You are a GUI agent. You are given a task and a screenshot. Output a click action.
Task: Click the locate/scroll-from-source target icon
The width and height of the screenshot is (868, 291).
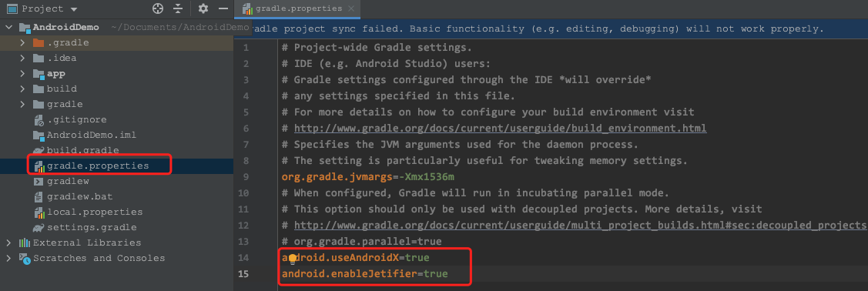(x=158, y=8)
